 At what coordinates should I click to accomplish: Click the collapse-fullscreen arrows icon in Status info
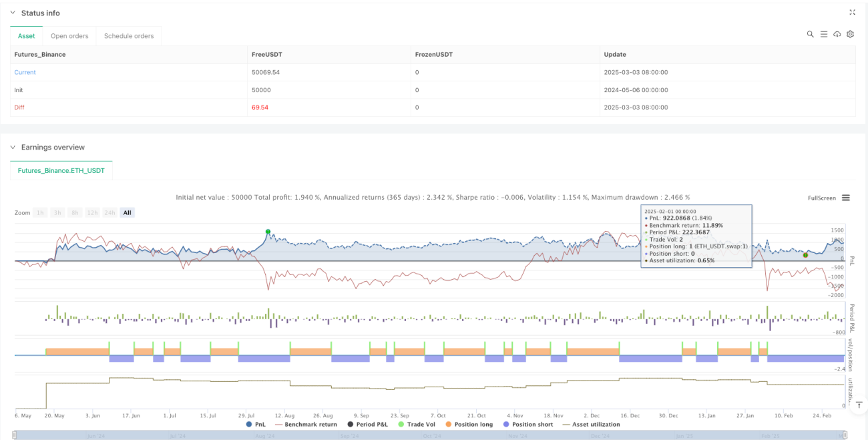(x=852, y=12)
